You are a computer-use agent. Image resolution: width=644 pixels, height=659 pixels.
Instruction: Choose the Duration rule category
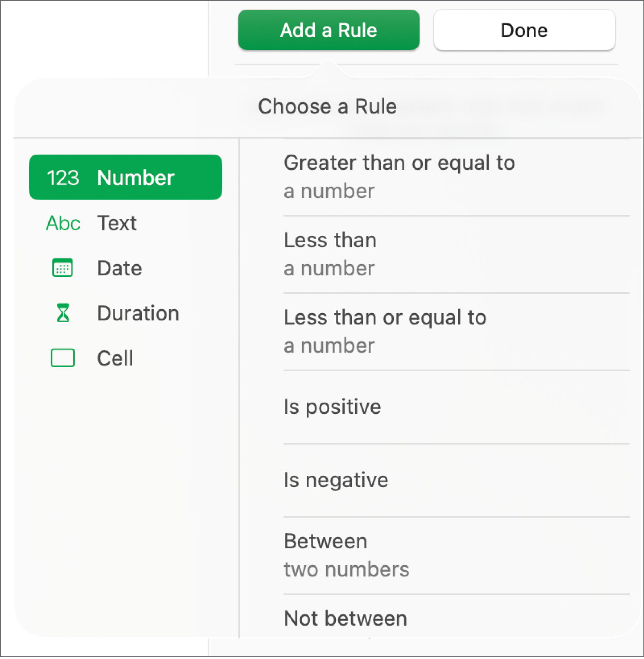coord(138,313)
